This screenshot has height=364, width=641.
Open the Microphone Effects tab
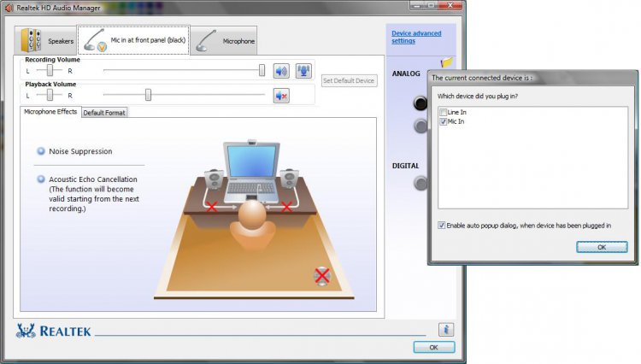pyautogui.click(x=50, y=112)
